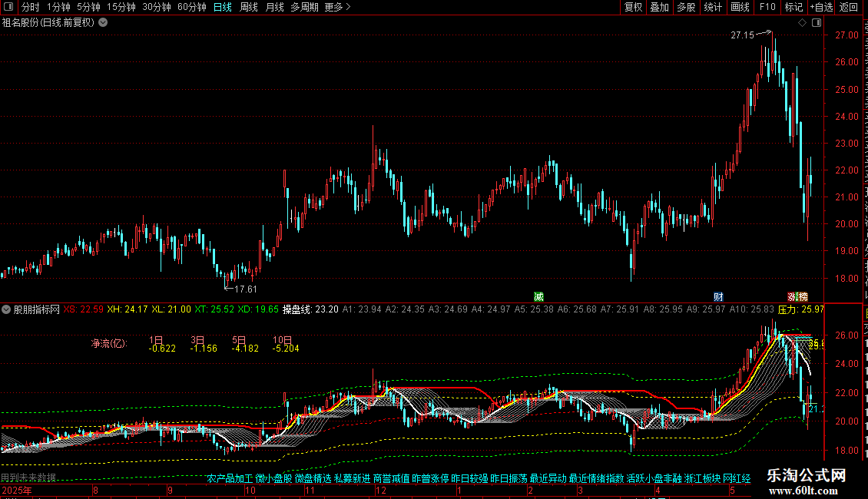Viewport: 868px width, 499px height.
Task: Switch to 月线 monthly chart
Action: [x=274, y=7]
